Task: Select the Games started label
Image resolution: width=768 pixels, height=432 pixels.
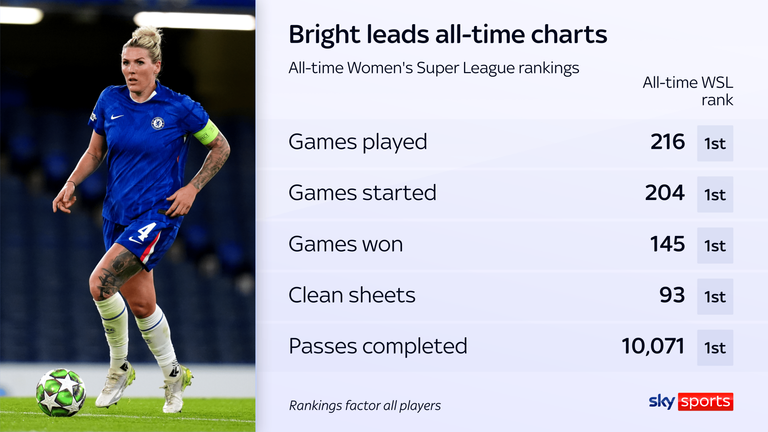Action: coord(362,193)
